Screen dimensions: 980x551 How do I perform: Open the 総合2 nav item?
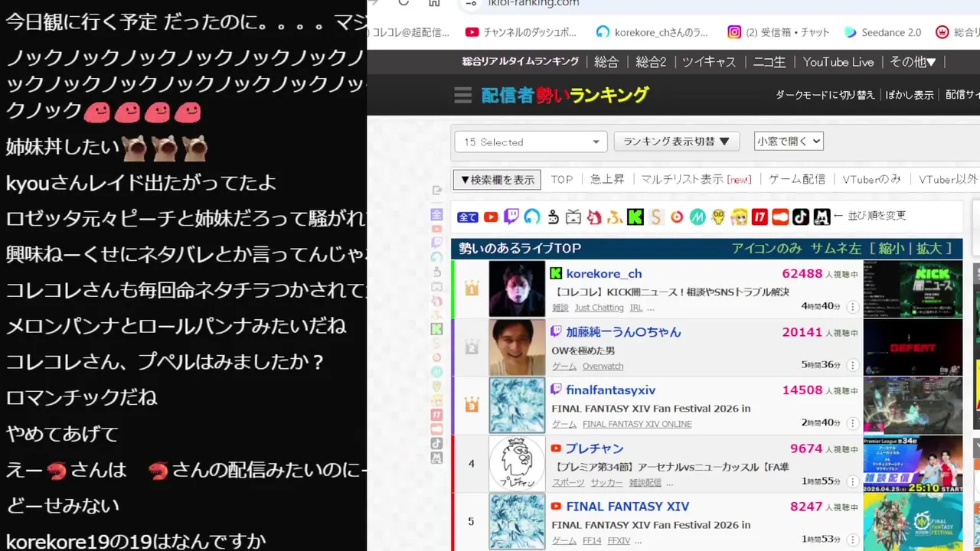(x=651, y=62)
